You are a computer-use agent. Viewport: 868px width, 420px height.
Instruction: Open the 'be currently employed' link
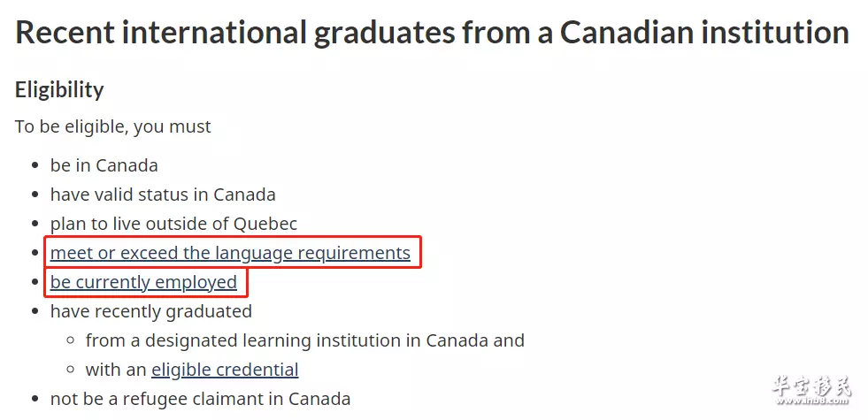143,282
